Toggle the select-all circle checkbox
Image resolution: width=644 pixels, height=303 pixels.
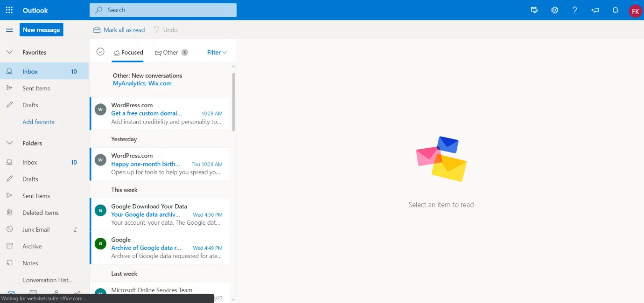point(100,52)
